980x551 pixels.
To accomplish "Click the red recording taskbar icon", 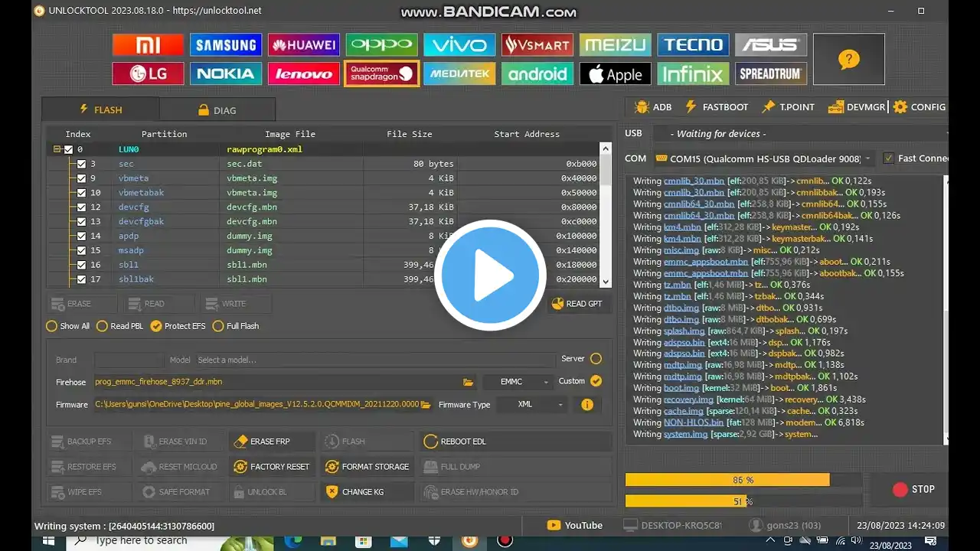I will (x=505, y=540).
